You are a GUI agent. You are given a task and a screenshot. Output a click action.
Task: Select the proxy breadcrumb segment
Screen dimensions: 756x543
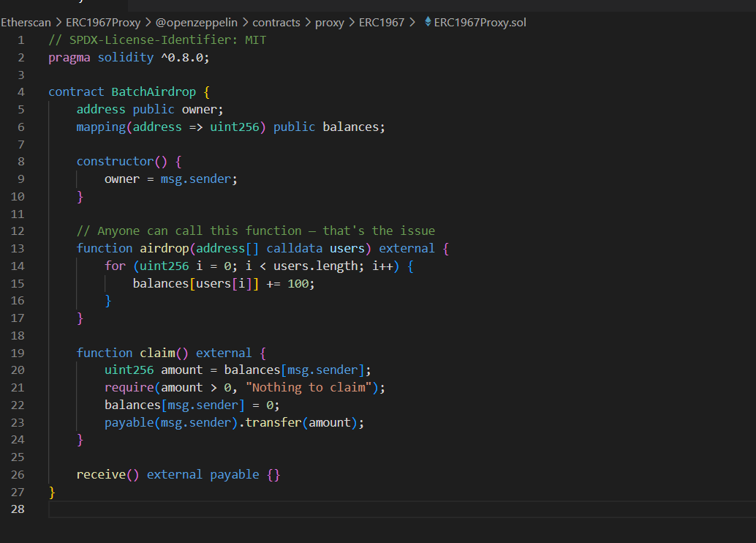pyautogui.click(x=329, y=22)
